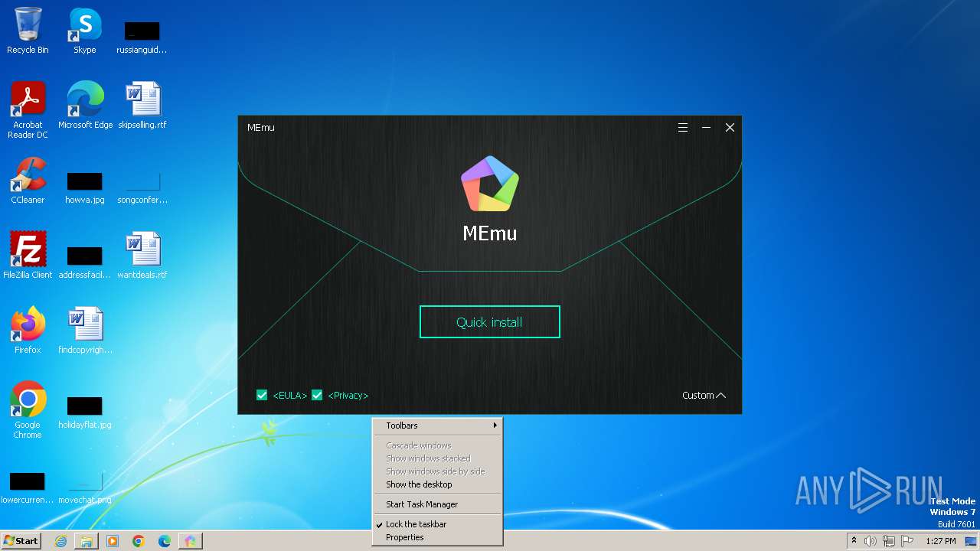Open the Recycle Bin desktop icon

(x=28, y=31)
